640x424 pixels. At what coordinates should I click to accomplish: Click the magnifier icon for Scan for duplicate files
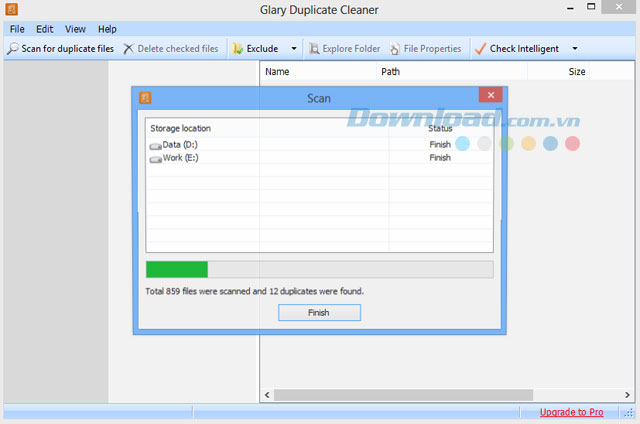[13, 49]
